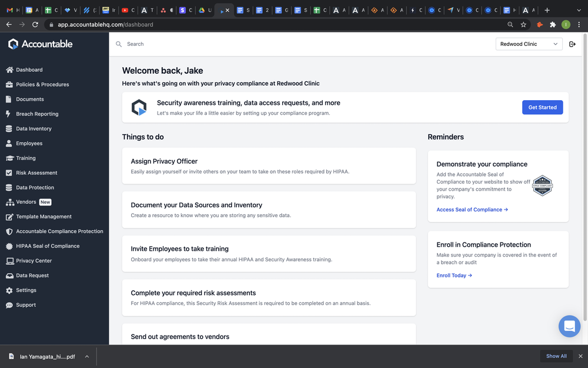Click the Documents file icon in sidebar

[9, 99]
